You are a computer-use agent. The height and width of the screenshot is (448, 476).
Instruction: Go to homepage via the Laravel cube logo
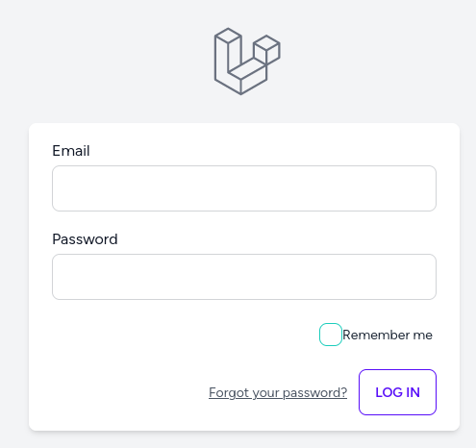click(247, 62)
